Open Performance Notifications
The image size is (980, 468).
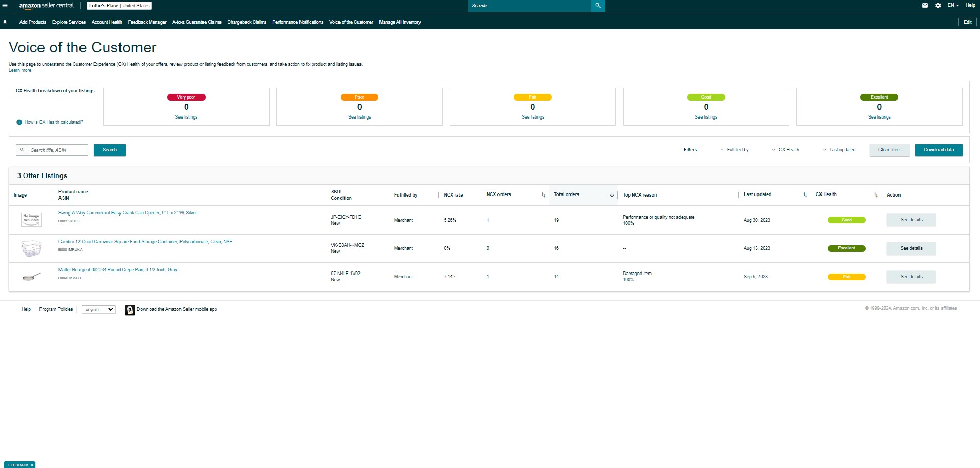tap(298, 22)
